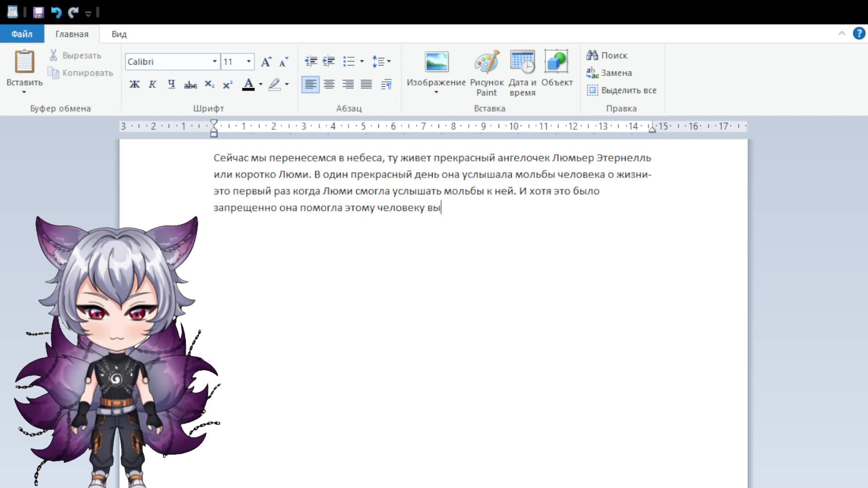Apply the text highlight marker color
Screen dimensions: 868x488
pyautogui.click(x=274, y=84)
